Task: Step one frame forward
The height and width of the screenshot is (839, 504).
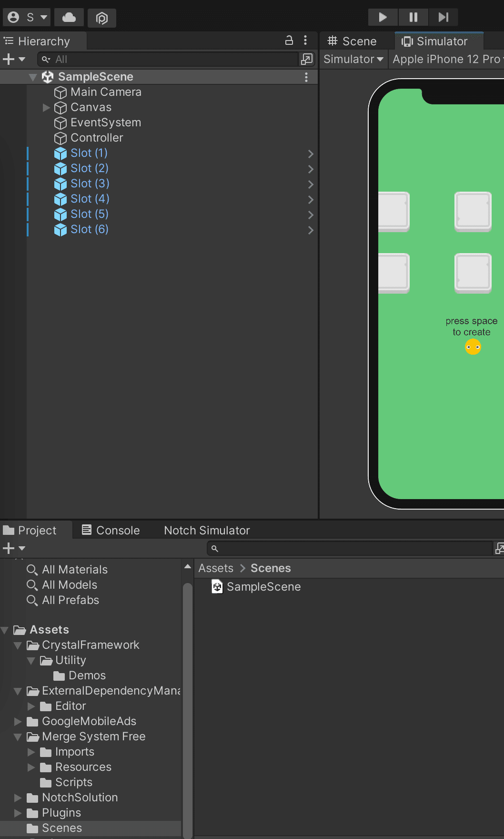Action: click(443, 18)
